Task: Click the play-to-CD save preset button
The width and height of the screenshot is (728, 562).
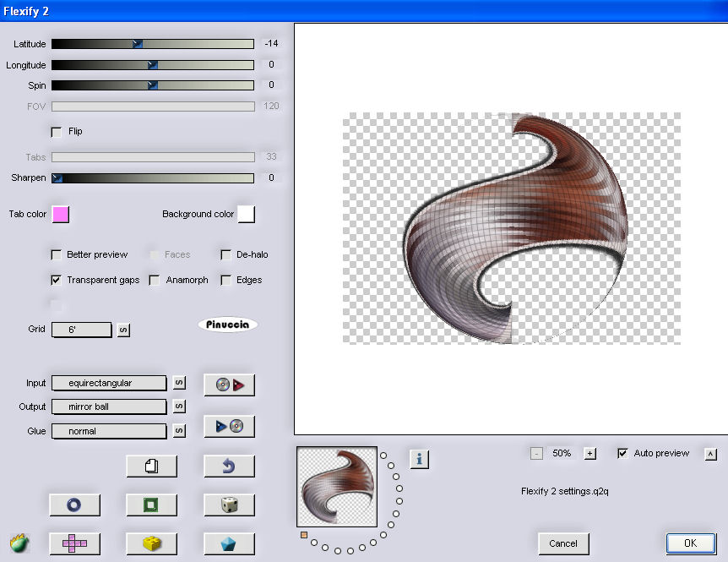Action: (230, 426)
